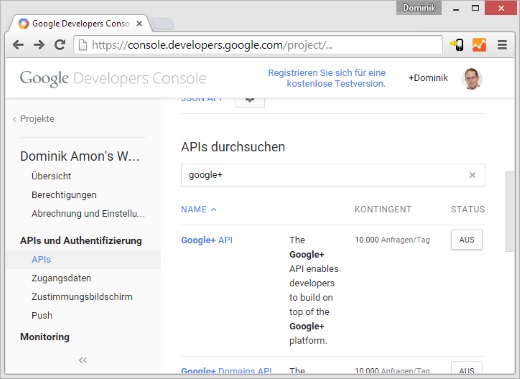Open the Google+ API link
Viewport: 520px width, 379px height.
pos(207,240)
